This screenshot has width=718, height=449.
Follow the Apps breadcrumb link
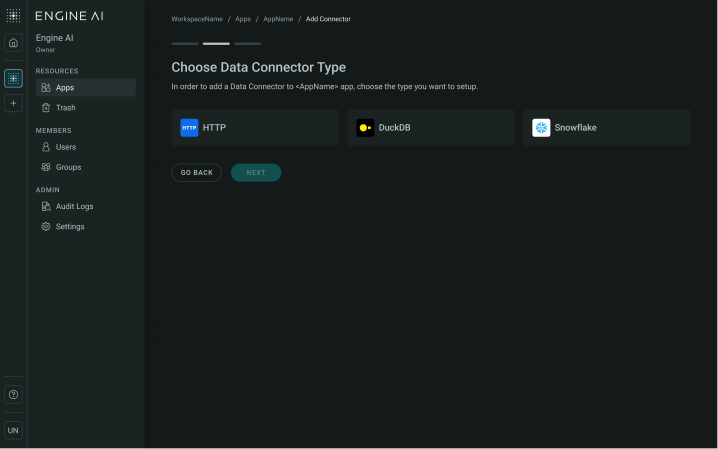point(243,19)
